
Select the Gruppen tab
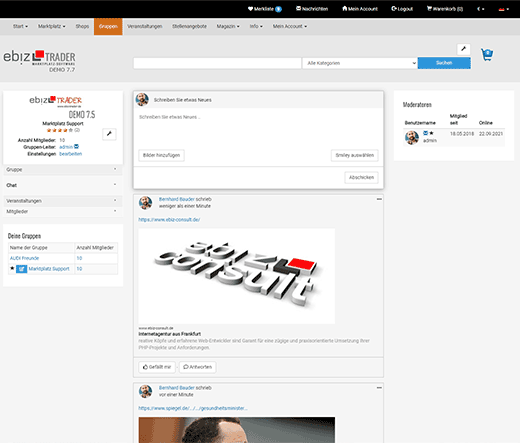pos(108,26)
